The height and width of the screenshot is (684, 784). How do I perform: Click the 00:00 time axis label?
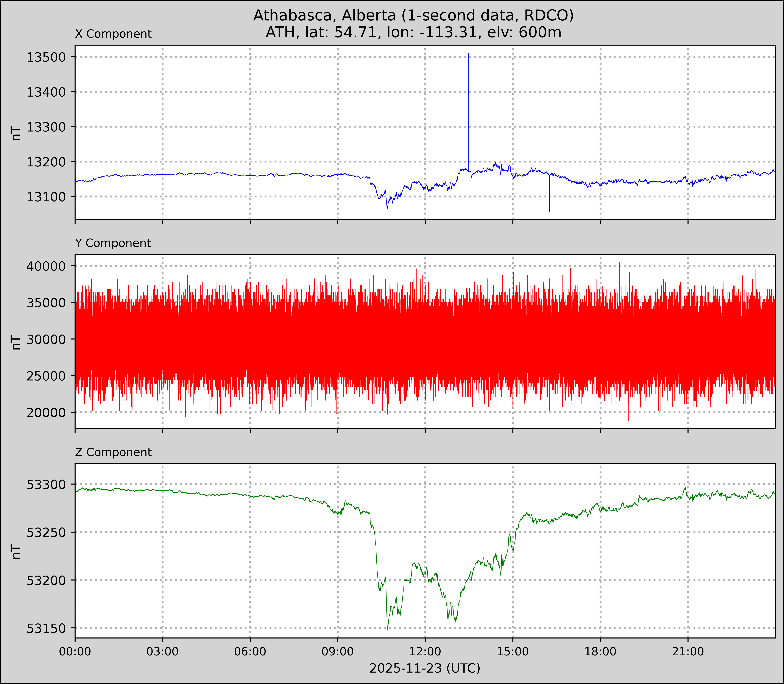point(75,652)
